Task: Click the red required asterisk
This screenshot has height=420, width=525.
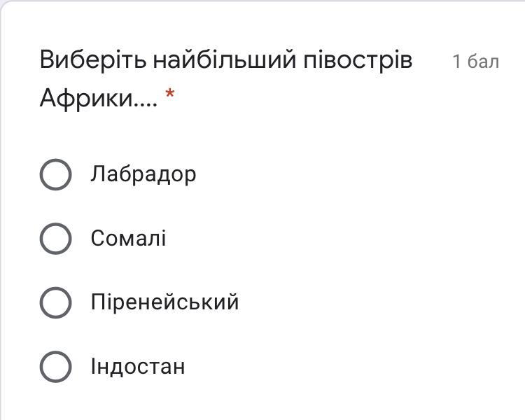Action: (x=169, y=96)
